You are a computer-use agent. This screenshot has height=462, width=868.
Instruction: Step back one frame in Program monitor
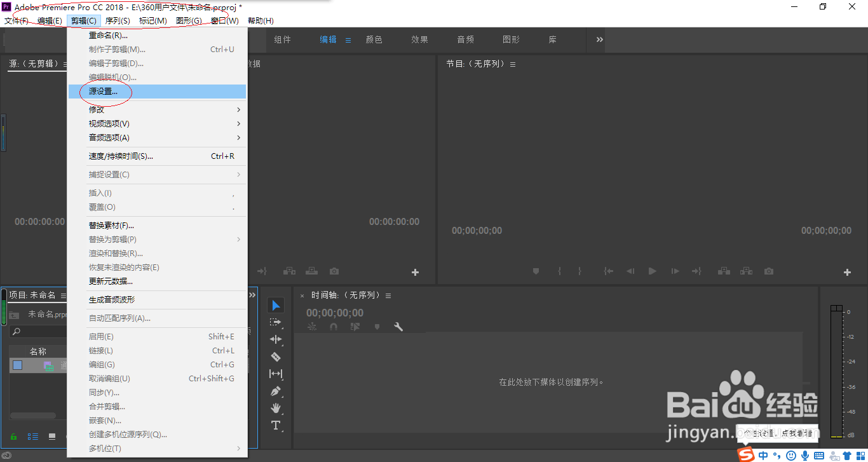point(630,271)
